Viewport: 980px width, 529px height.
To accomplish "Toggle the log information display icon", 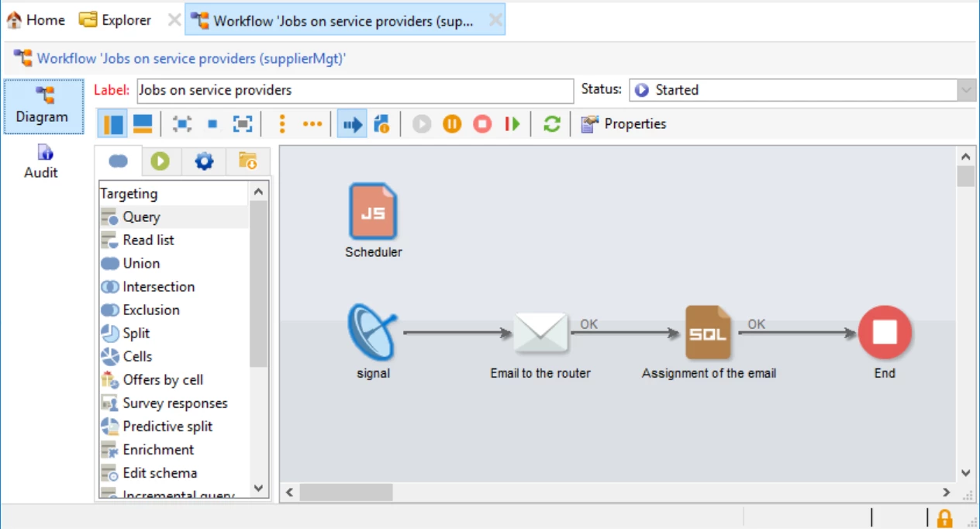I will 381,124.
